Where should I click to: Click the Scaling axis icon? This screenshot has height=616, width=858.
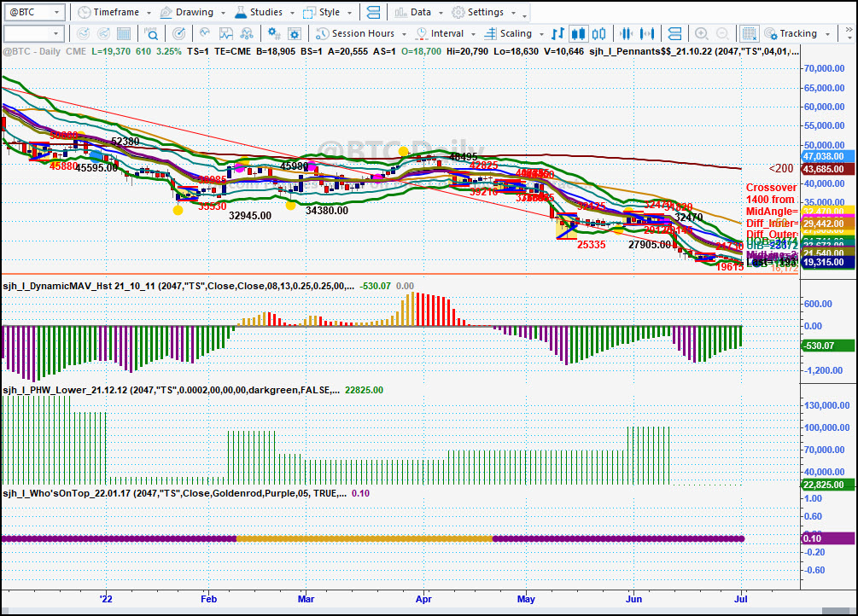[x=490, y=34]
